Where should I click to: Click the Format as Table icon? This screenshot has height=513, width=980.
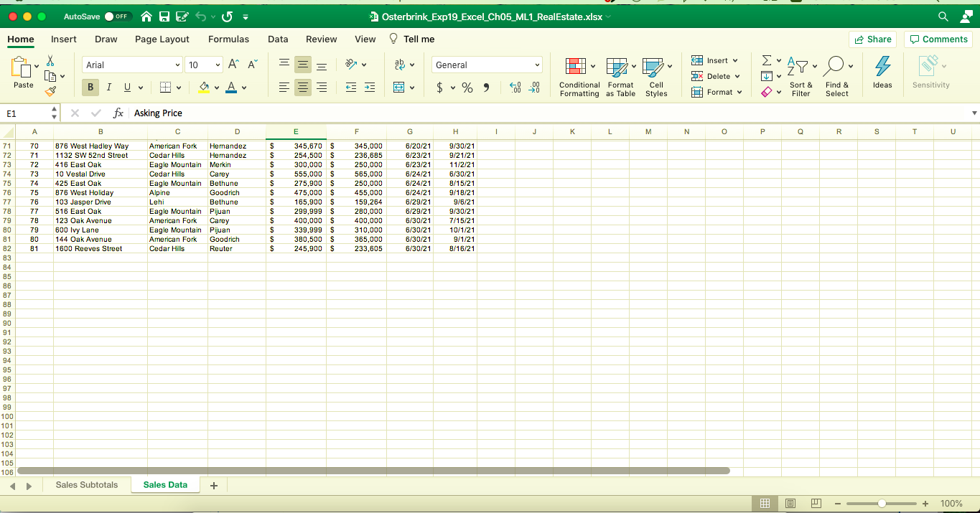[x=620, y=75]
